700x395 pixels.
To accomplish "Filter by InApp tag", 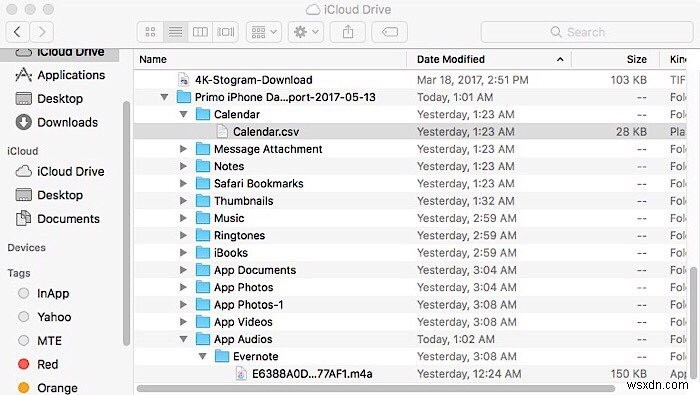I will (43, 293).
